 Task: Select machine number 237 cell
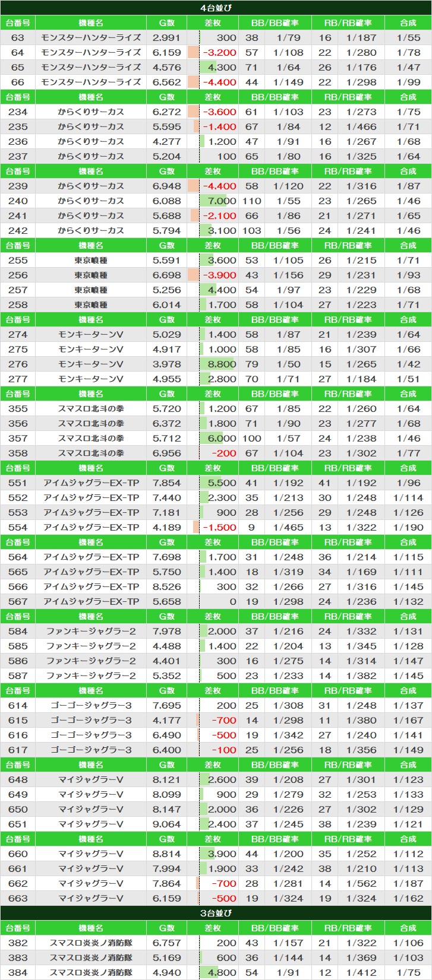18,156
